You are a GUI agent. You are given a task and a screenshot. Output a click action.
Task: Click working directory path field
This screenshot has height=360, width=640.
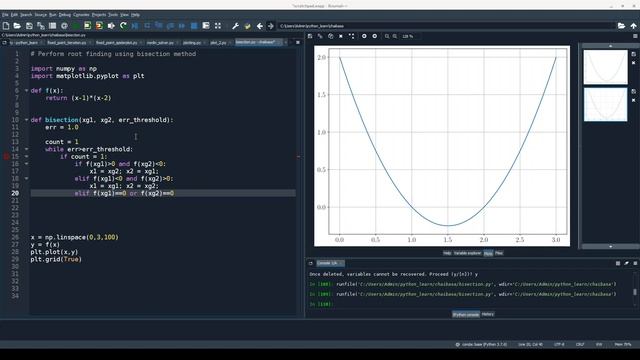(x=446, y=26)
